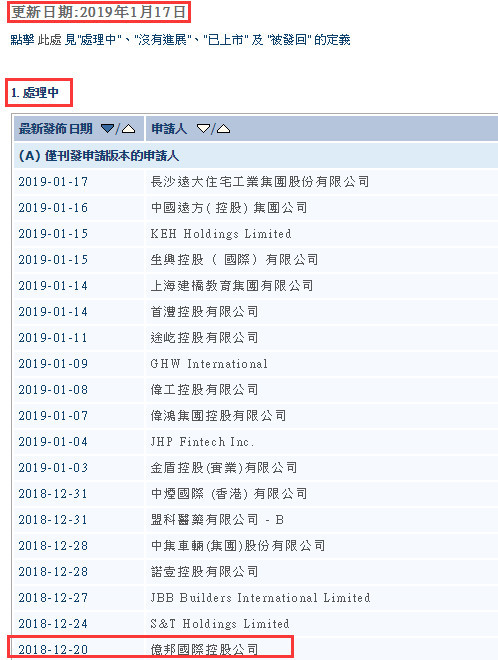498x660 pixels.
Task: Select date 2019-01-15 beside 生興控股
Action: pos(53,260)
